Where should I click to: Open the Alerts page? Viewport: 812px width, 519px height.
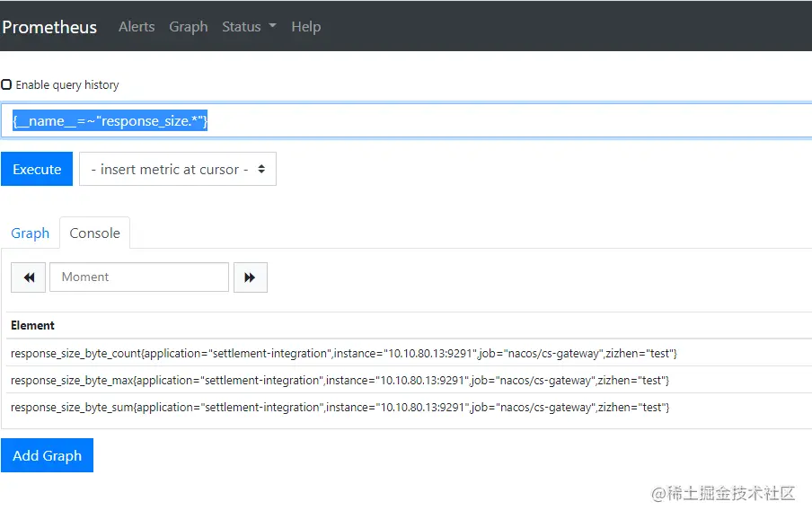pos(137,27)
